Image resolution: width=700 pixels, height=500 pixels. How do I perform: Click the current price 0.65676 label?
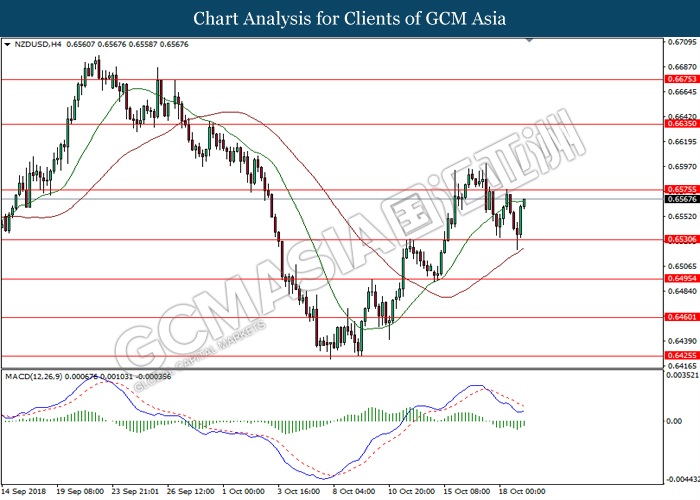point(682,199)
